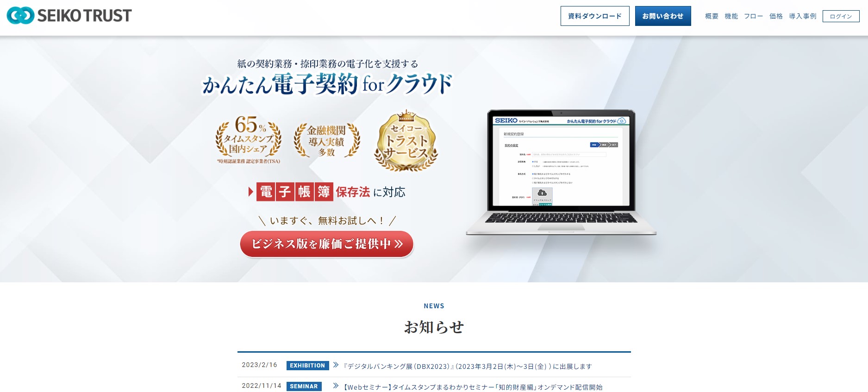868x392 pixels.
Task: Click the SEMINAR tag on 2022/11/14 news
Action: tap(304, 386)
